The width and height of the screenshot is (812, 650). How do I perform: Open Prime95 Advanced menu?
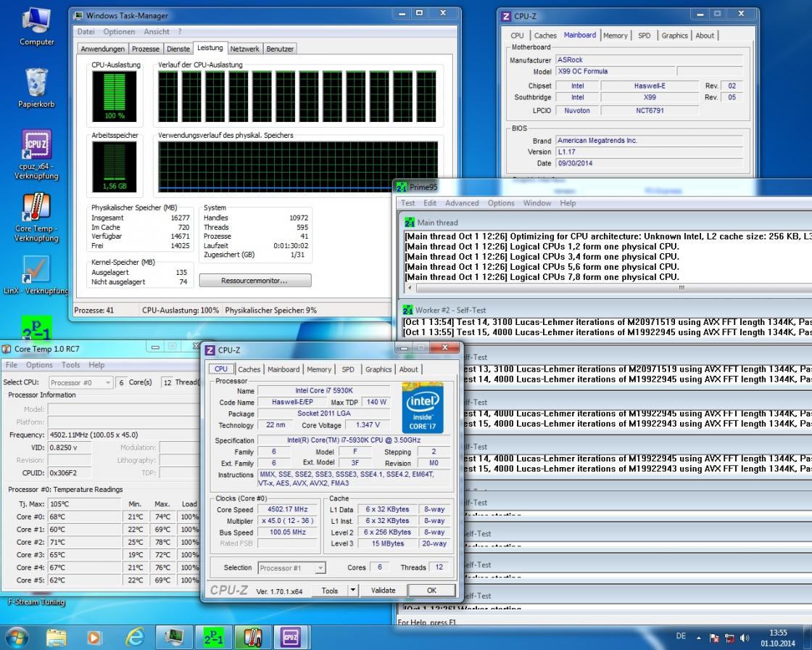click(462, 203)
